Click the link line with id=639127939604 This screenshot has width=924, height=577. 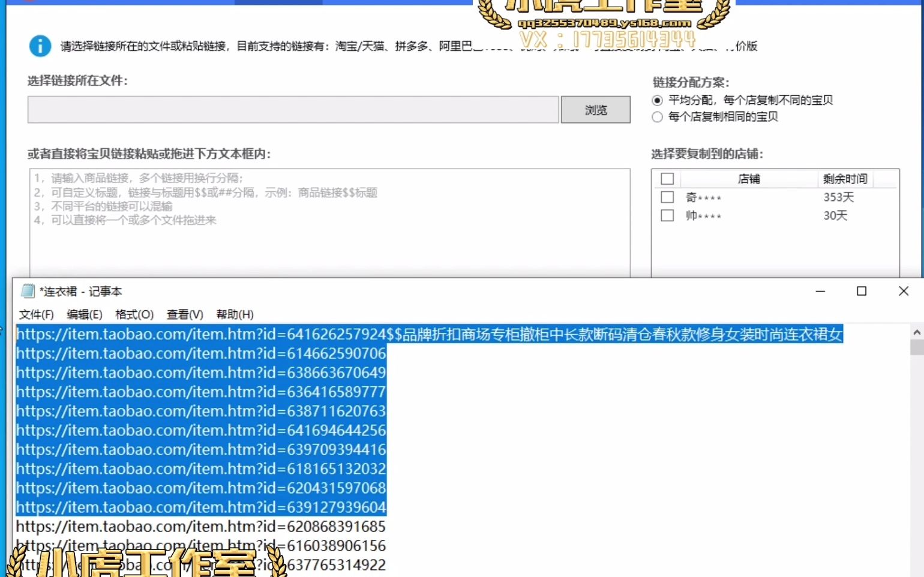[x=201, y=507]
